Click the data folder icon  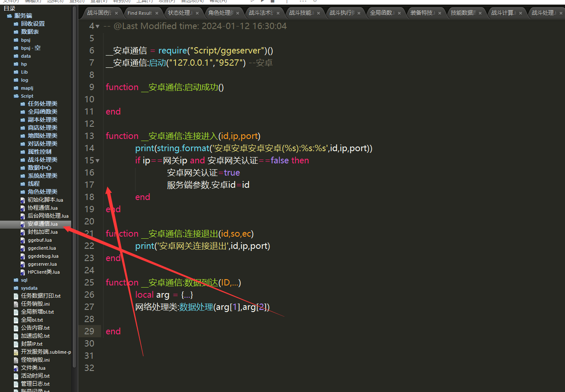(x=16, y=56)
